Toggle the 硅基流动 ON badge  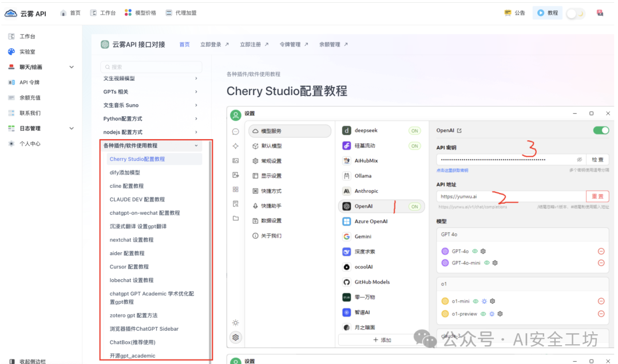[x=415, y=146]
